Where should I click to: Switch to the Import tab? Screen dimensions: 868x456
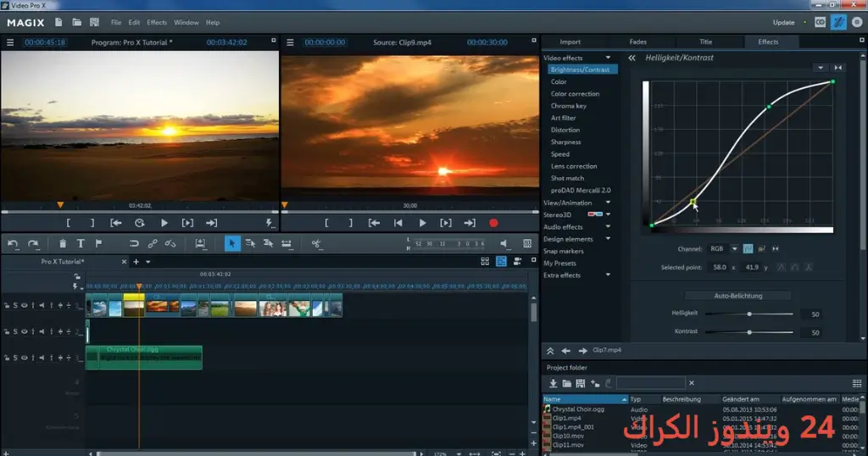click(570, 42)
